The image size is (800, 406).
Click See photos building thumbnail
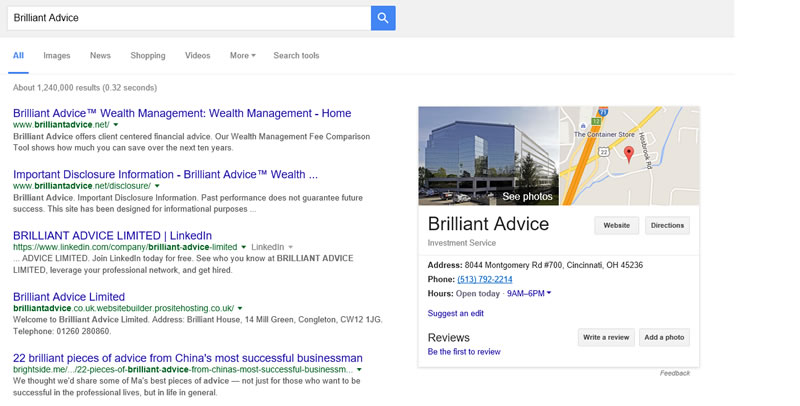coord(489,156)
